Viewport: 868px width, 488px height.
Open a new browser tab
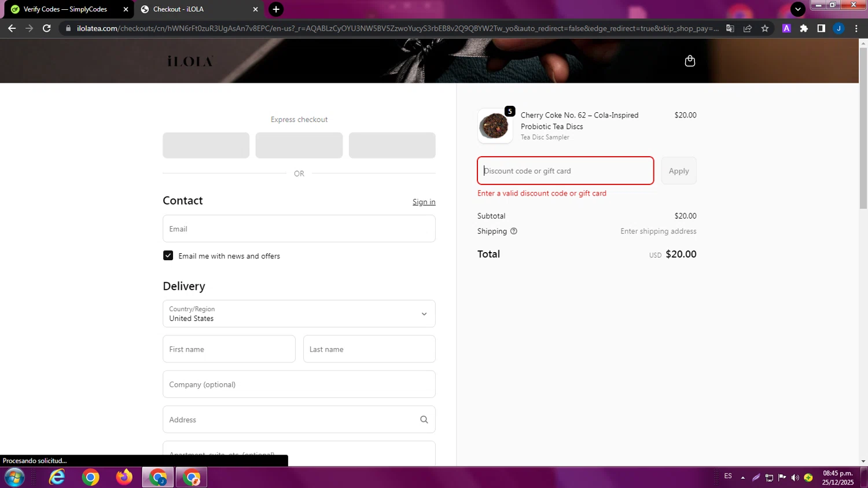coord(276,9)
